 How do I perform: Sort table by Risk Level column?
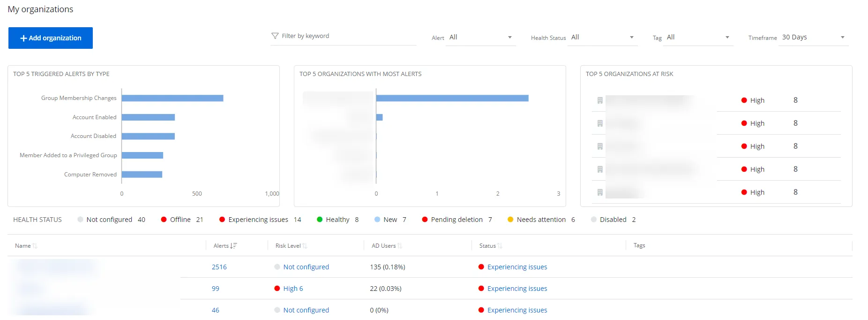292,246
